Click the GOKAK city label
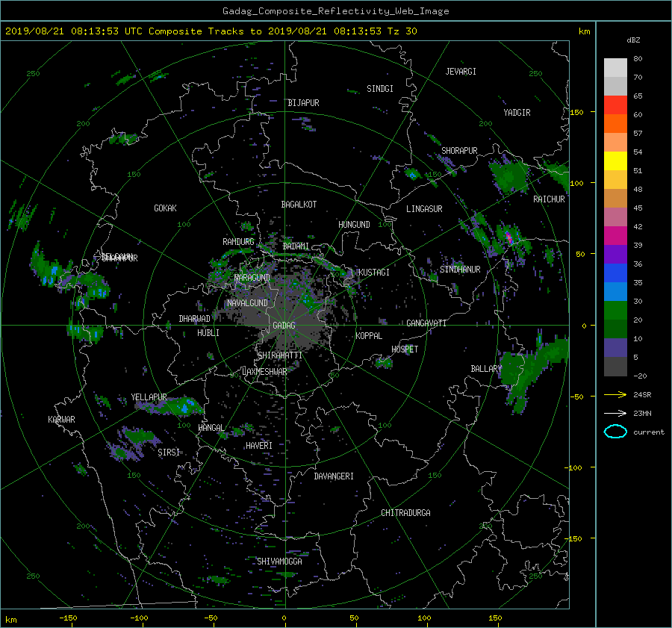The width and height of the screenshot is (672, 628). [x=165, y=208]
